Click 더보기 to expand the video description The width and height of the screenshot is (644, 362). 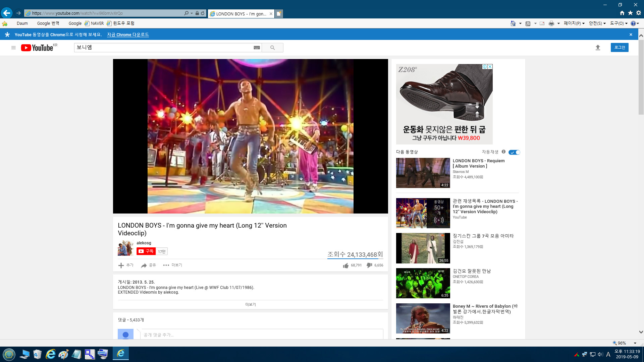[x=250, y=305]
